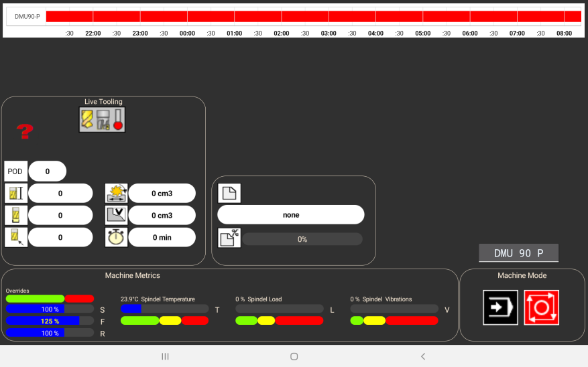588x367 pixels.
Task: Select the second 0 cm3 value field
Action: pos(162,216)
